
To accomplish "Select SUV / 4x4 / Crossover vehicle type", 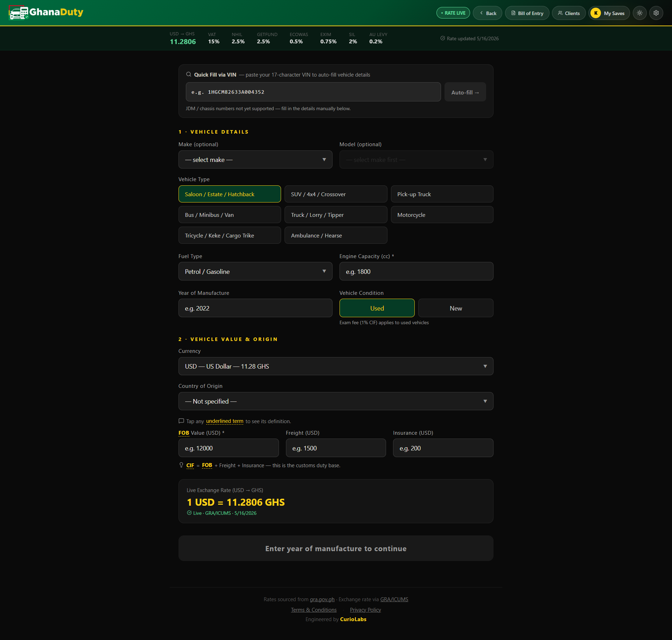I will point(336,194).
